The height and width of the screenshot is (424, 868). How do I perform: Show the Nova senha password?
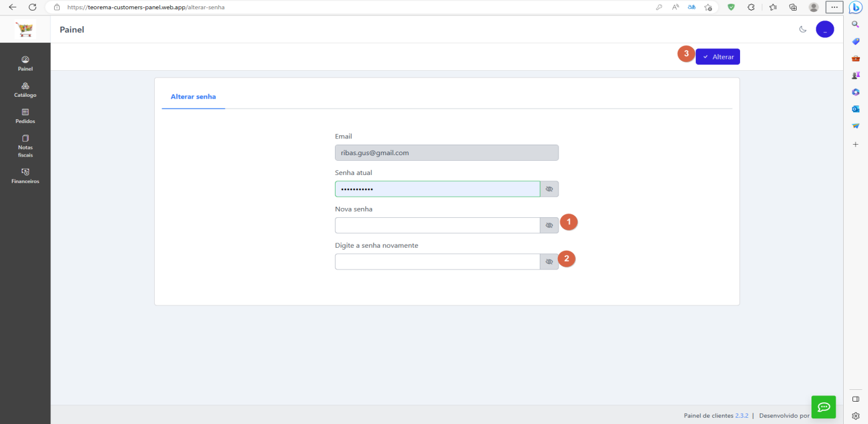(549, 225)
